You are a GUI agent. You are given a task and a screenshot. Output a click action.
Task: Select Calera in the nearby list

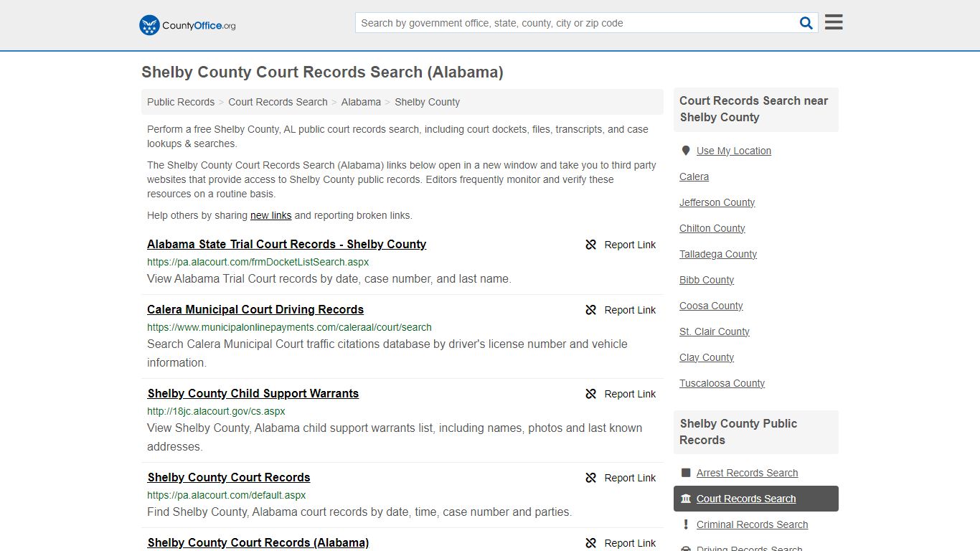(x=694, y=176)
